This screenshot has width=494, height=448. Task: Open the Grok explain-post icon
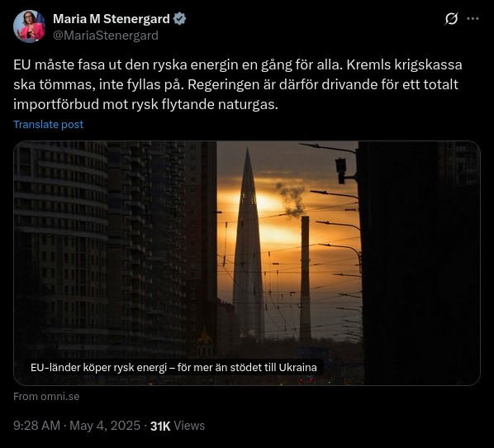[x=451, y=19]
